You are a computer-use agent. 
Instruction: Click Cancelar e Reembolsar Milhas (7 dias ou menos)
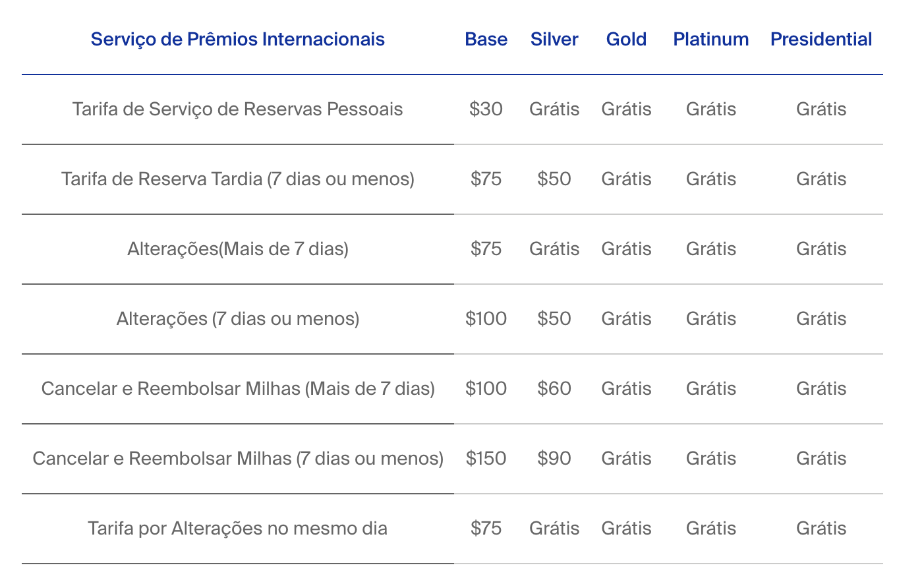click(237, 459)
